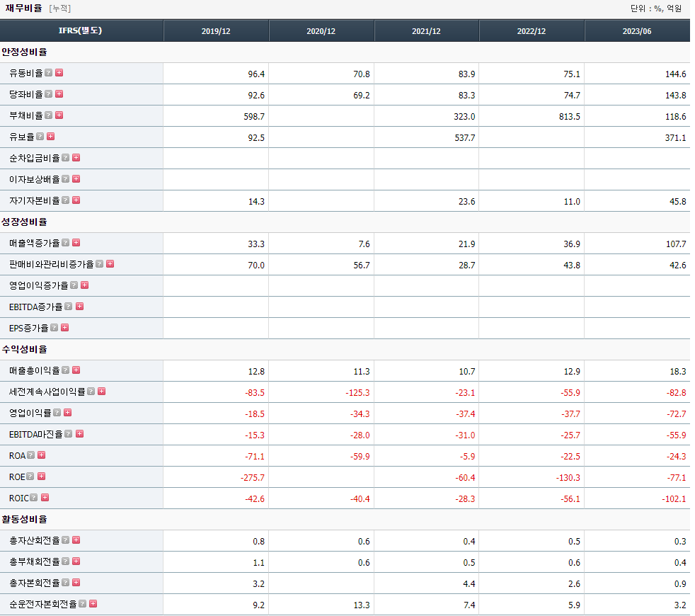Expand the 부채비율 row plus icon

point(59,115)
